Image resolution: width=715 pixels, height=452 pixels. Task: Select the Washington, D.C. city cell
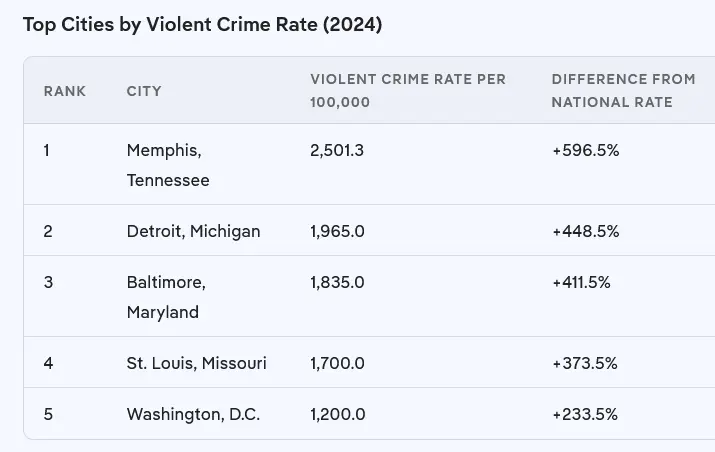click(193, 414)
